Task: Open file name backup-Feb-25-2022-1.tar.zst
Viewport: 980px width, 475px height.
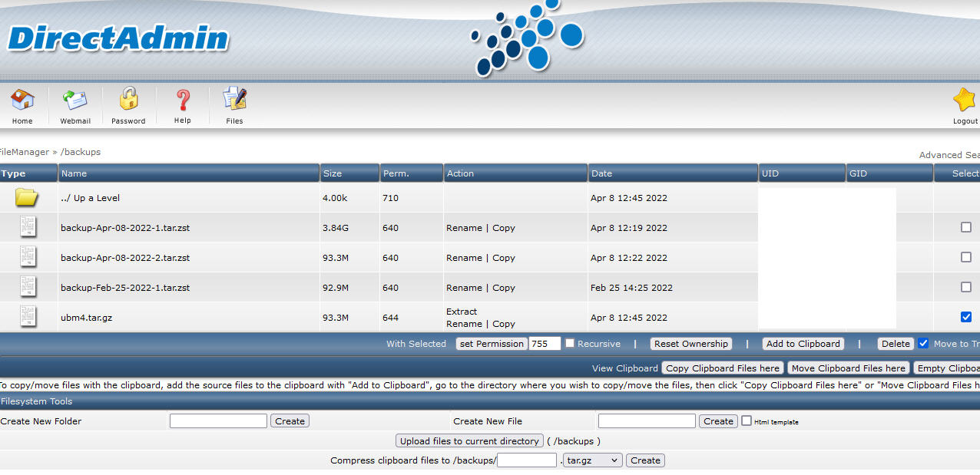Action: (125, 288)
